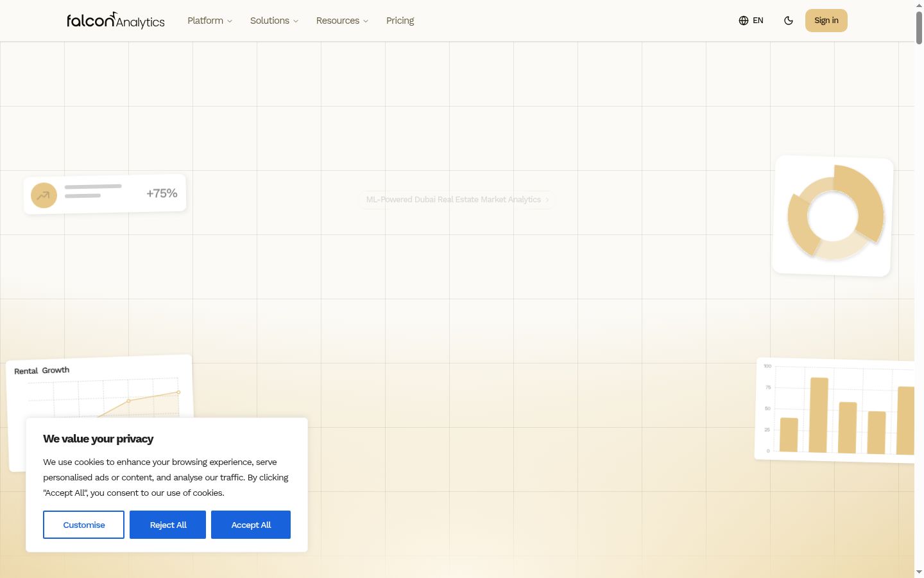The height and width of the screenshot is (578, 924).
Task: Click the scrollbar down arrow
Action: pyautogui.click(x=919, y=572)
